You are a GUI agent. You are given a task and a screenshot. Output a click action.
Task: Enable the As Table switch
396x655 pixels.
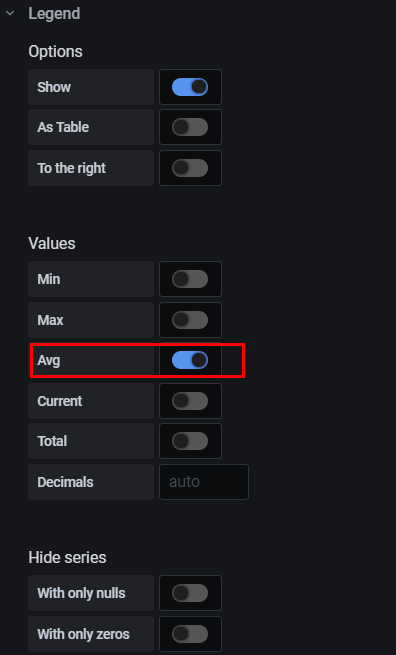click(190, 127)
